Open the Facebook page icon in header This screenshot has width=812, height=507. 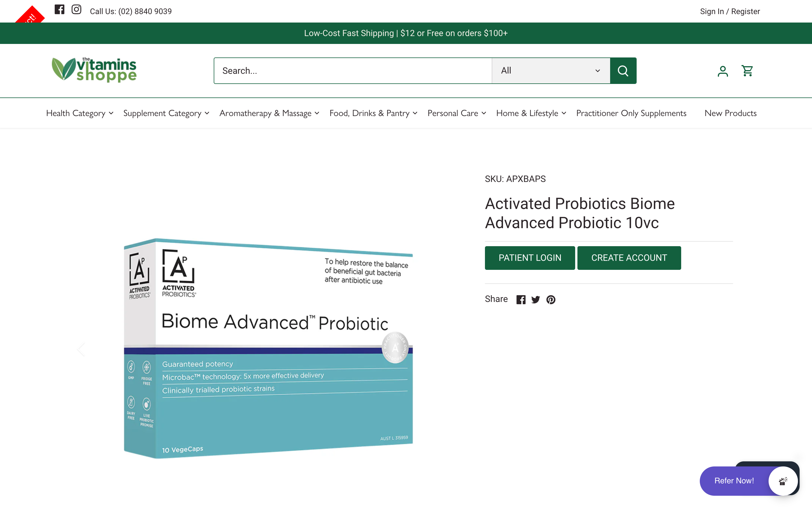[59, 9]
